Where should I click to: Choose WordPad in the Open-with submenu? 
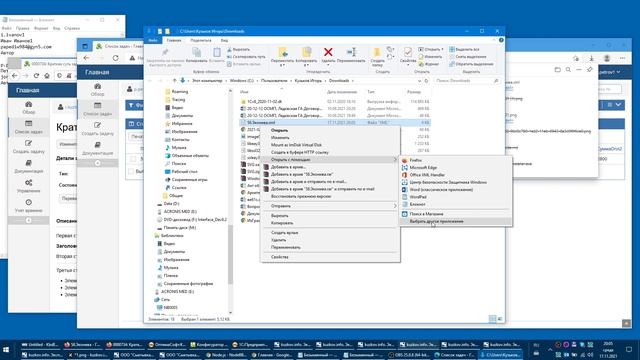tap(455, 197)
